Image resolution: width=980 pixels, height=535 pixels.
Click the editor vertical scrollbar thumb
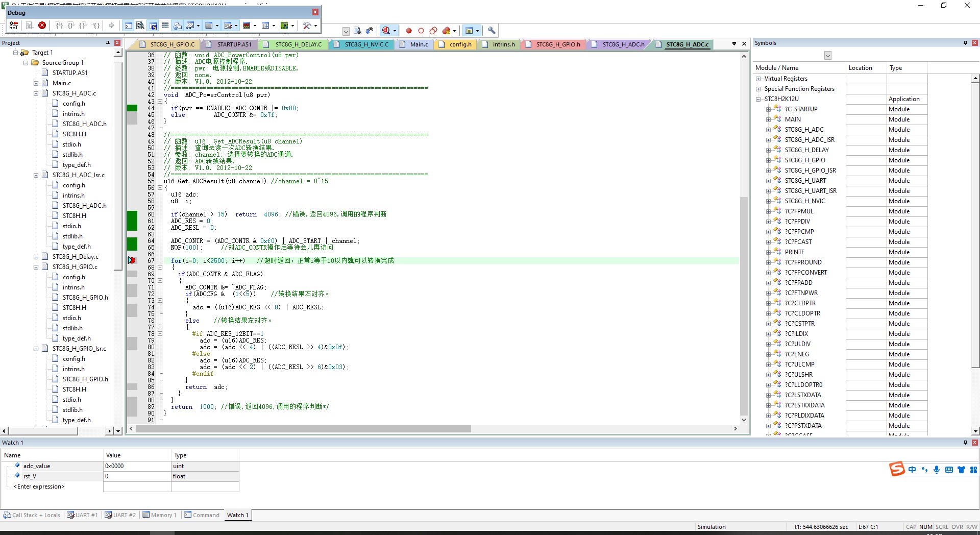coord(744,305)
